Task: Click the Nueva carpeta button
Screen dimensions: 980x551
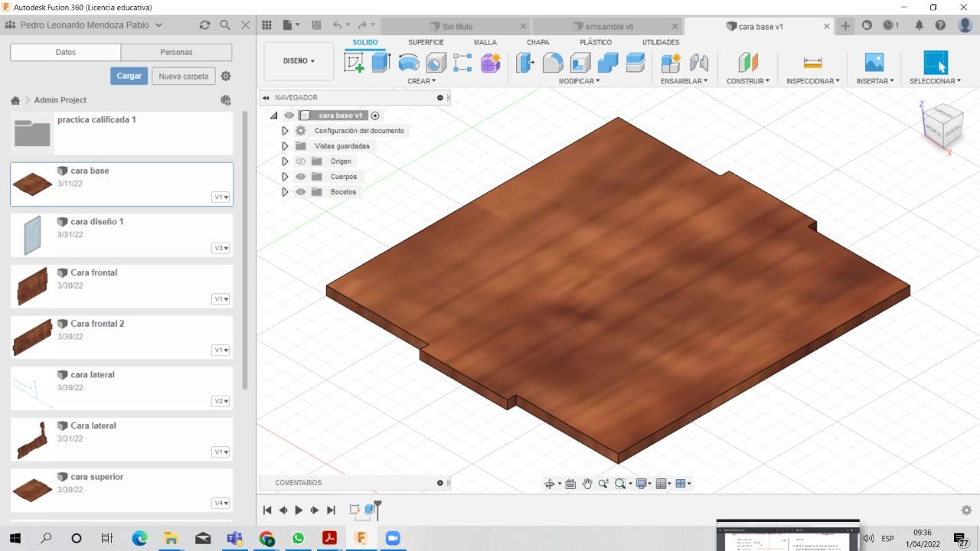Action: pyautogui.click(x=183, y=77)
